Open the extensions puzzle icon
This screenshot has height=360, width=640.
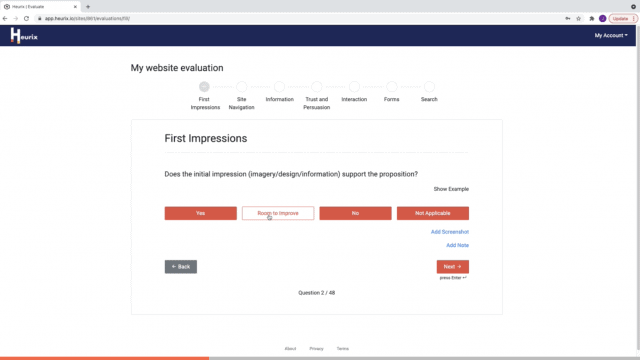[591, 18]
